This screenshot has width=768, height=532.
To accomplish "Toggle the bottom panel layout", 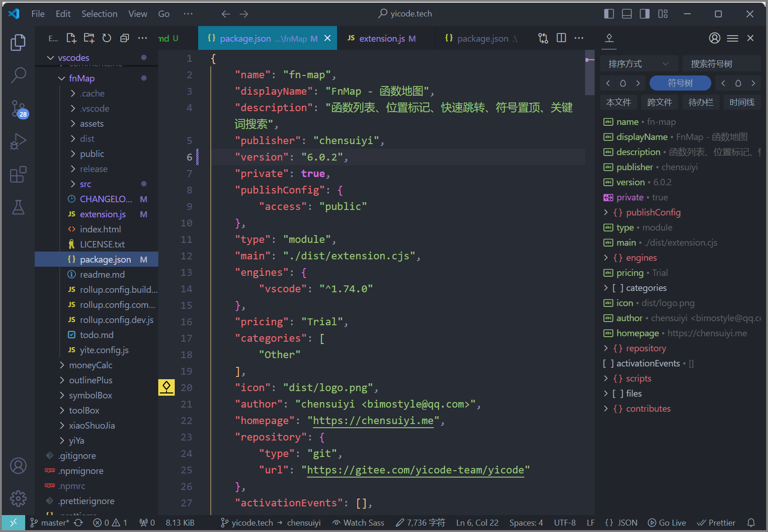I will [x=627, y=14].
